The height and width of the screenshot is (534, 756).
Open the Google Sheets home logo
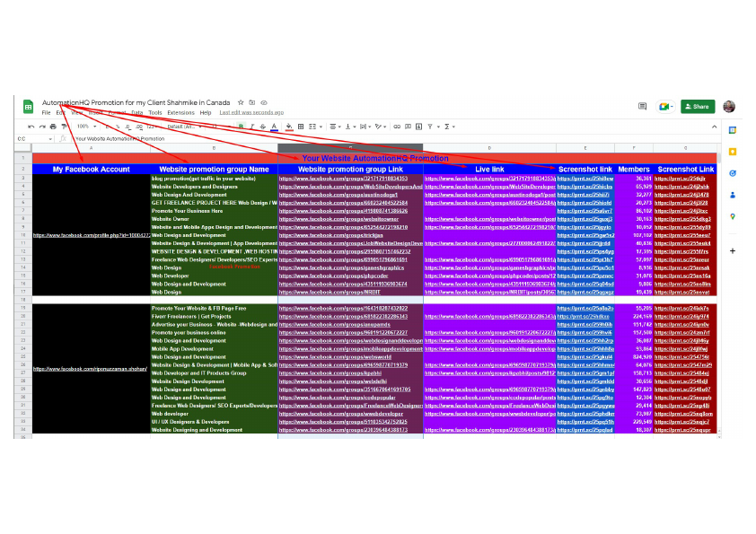click(29, 107)
